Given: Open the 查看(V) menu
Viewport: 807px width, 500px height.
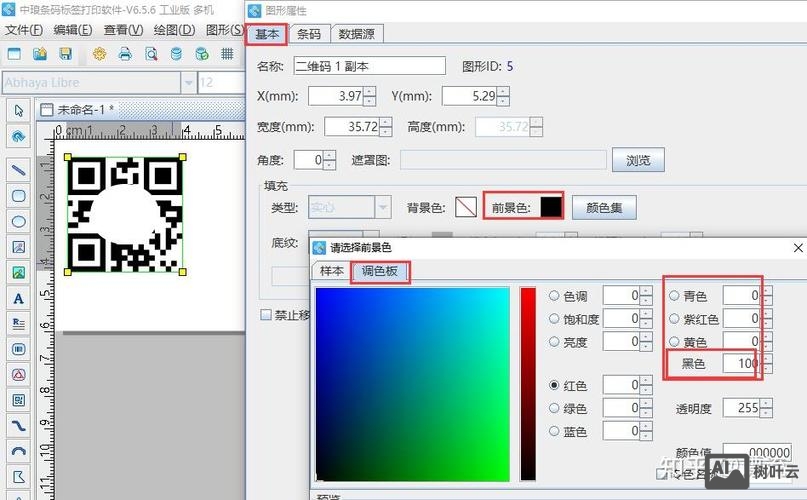Looking at the screenshot, I should pos(124,30).
